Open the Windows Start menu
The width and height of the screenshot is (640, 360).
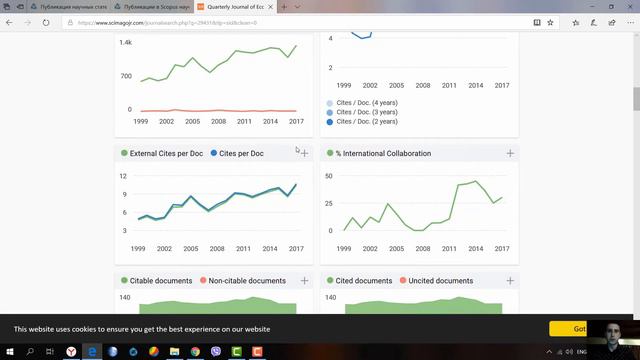point(10,351)
